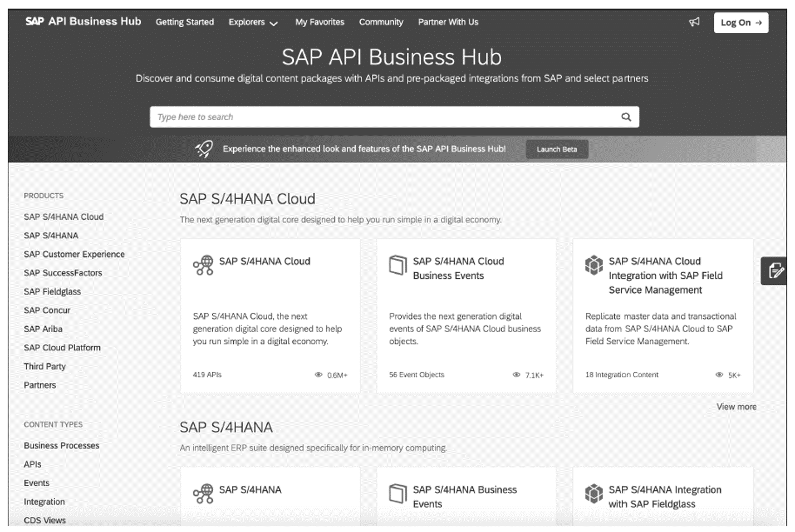
Task: Filter by CDS Views content type
Action: tap(45, 520)
